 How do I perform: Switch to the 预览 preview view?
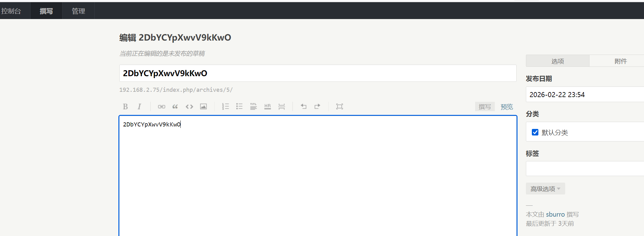coord(507,107)
